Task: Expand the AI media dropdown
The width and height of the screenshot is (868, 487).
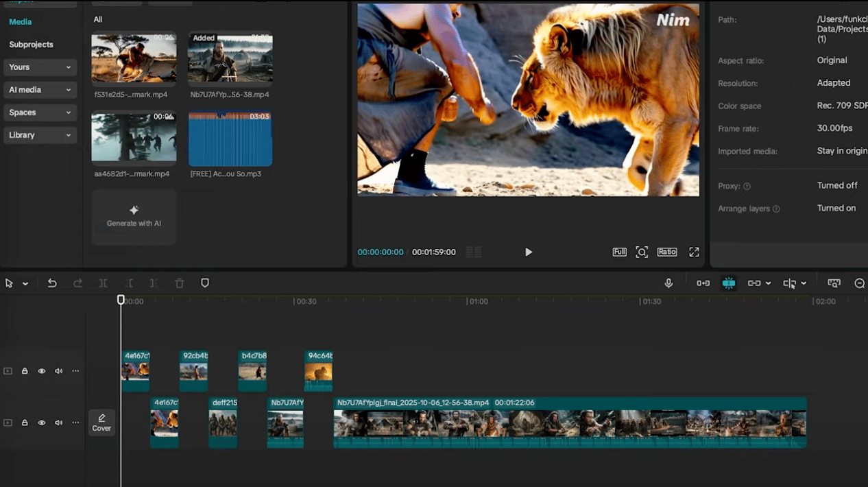Action: coord(40,90)
